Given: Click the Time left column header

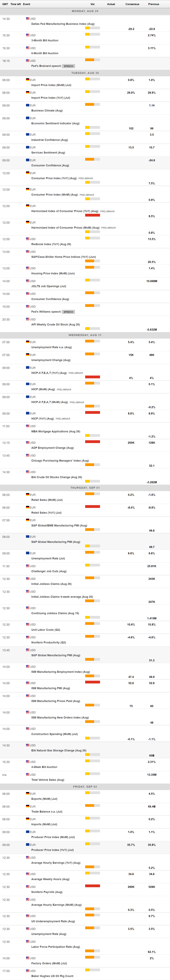Looking at the screenshot, I should 16,4.
